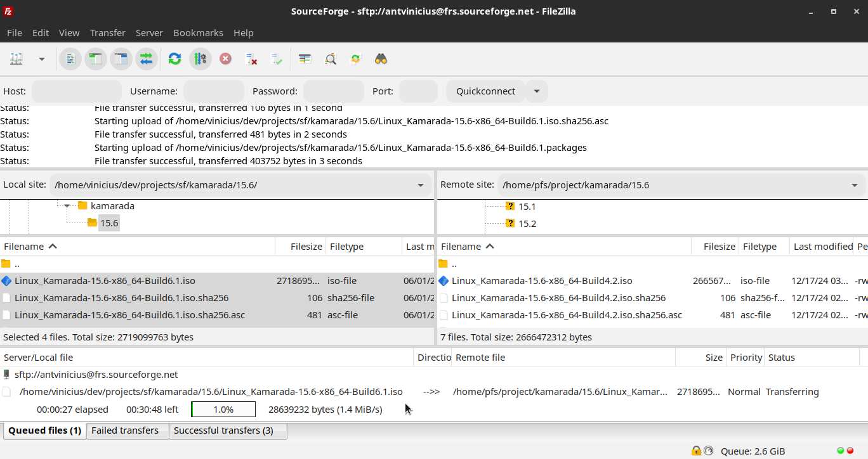The width and height of the screenshot is (868, 459).
Task: Click the transfer progress bar showing 1.0%
Action: (x=223, y=410)
